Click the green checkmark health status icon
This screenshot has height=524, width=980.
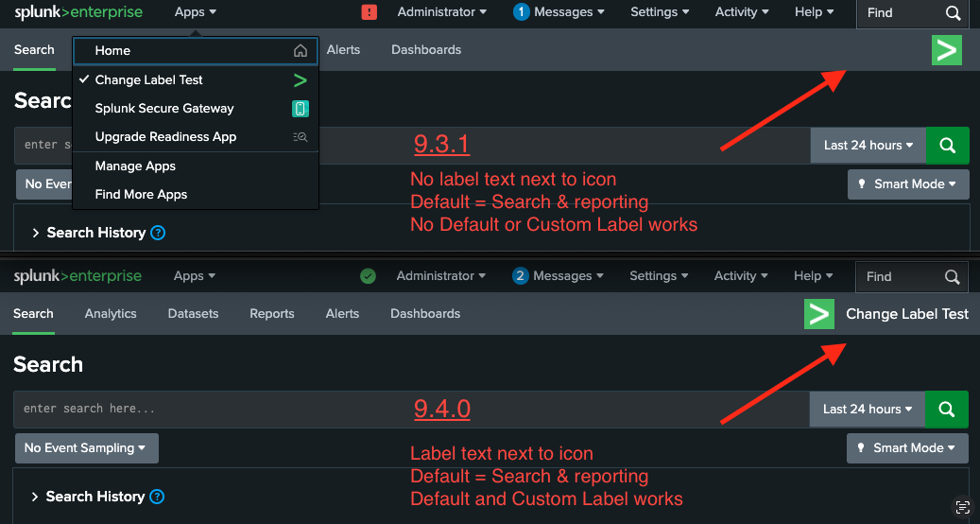click(369, 276)
